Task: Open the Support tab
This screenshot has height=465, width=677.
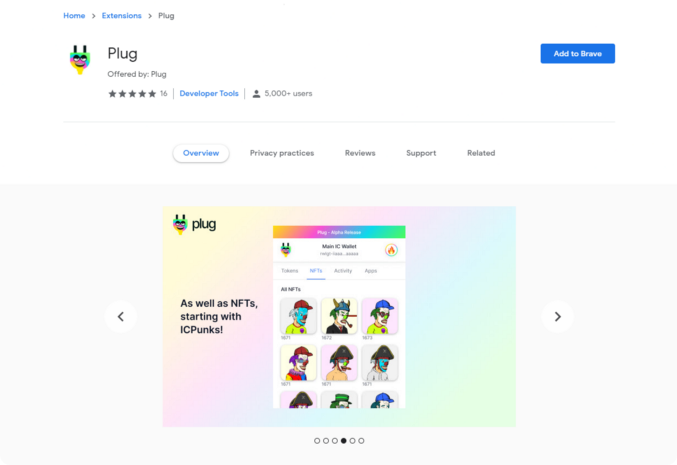Action: [x=421, y=153]
